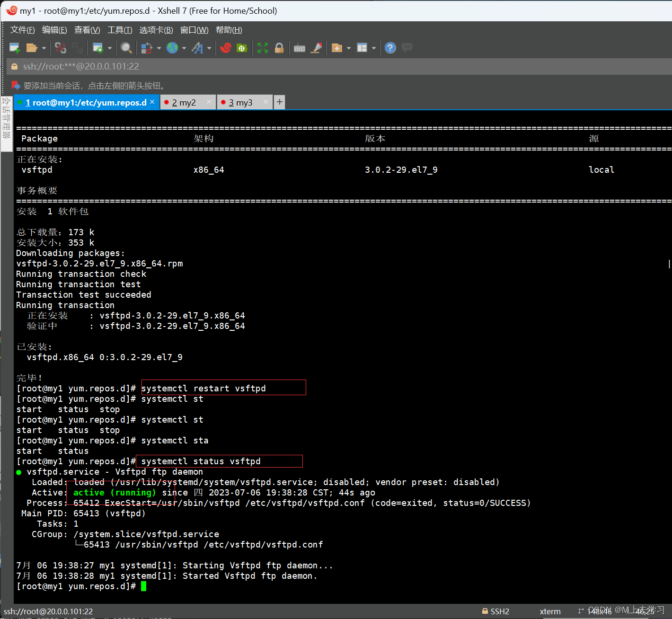Image resolution: width=672 pixels, height=619 pixels.
Task: Click the New Session toolbar icon
Action: (15, 48)
